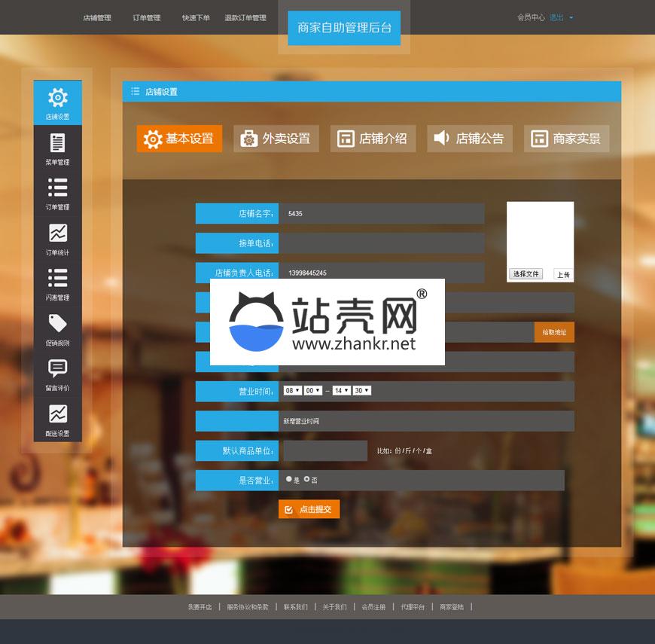655x644 pixels.
Task: Expand the opening hour dropdown showing 08
Action: click(292, 390)
